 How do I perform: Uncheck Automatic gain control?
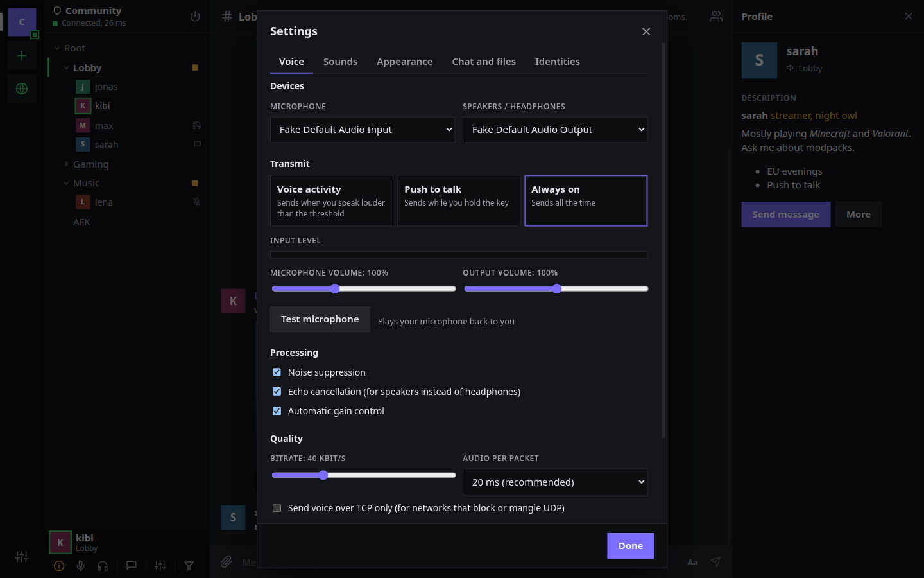(x=277, y=411)
